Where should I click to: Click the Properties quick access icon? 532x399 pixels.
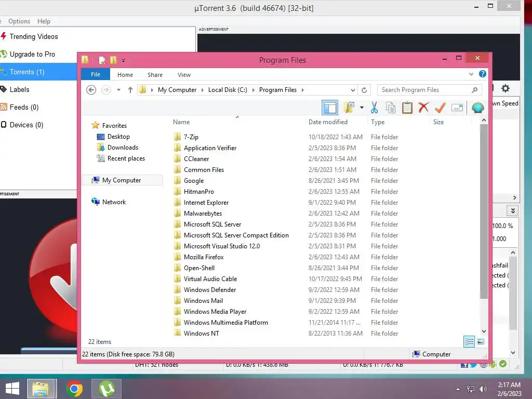click(x=102, y=60)
